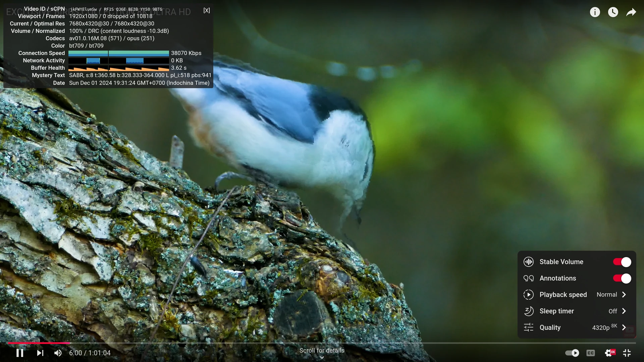This screenshot has height=362, width=644.
Task: Close the stats panel with [X]
Action: coord(207,10)
